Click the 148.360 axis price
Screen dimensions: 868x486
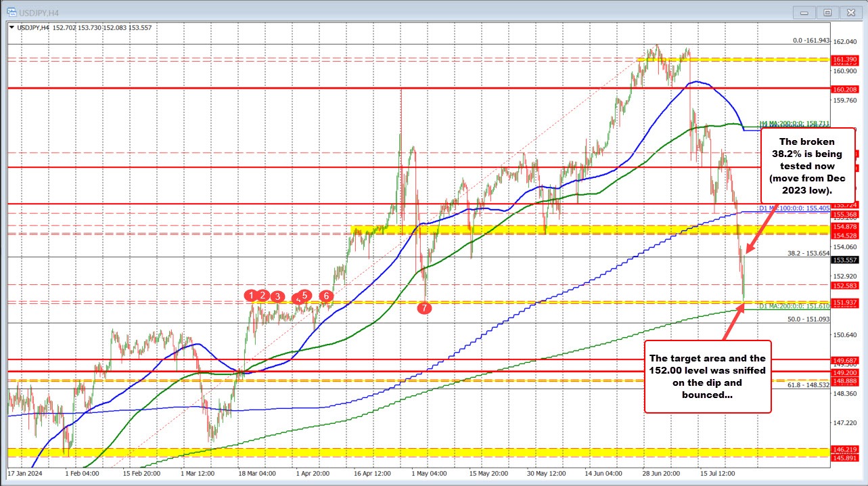coord(846,393)
